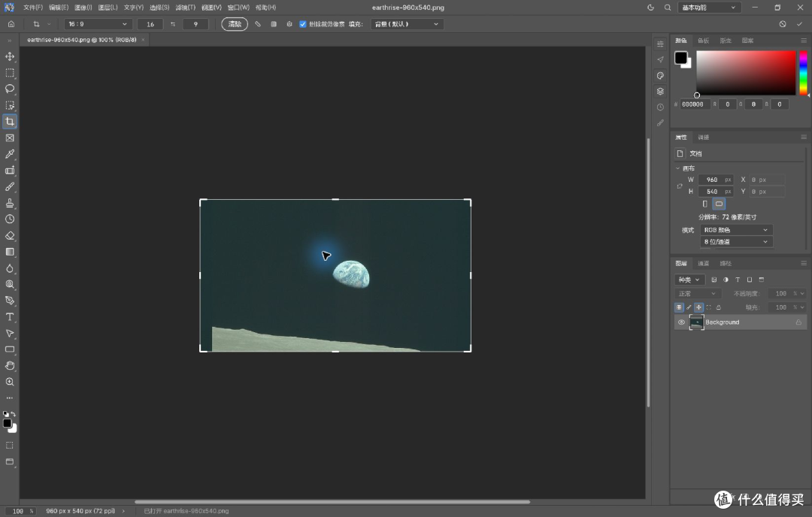Select the Zoom tool
The image size is (812, 517).
(x=10, y=382)
